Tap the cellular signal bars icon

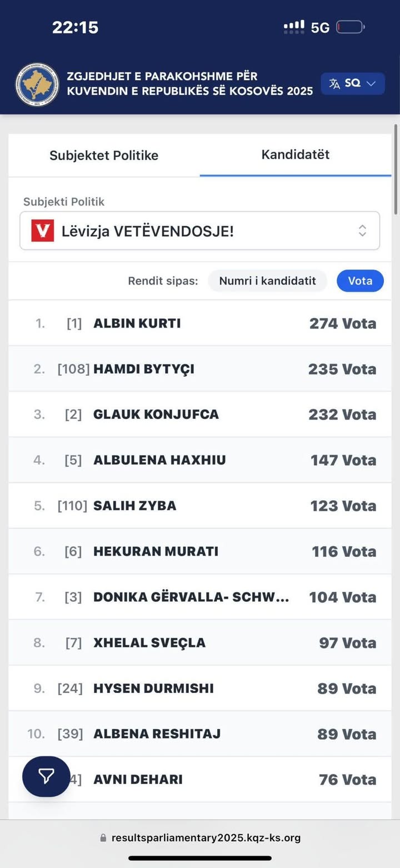pos(294,27)
